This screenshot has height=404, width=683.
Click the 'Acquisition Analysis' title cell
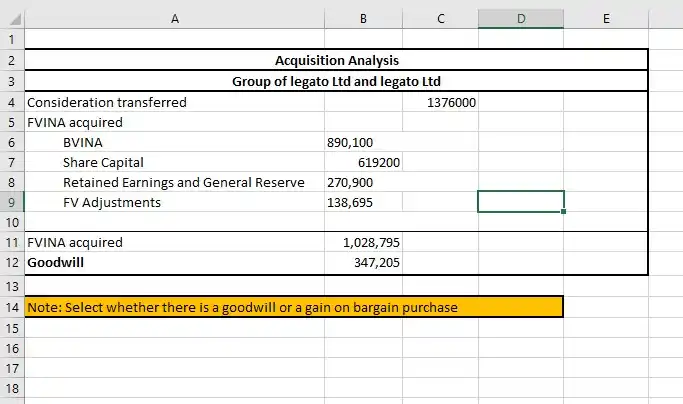pyautogui.click(x=336, y=60)
